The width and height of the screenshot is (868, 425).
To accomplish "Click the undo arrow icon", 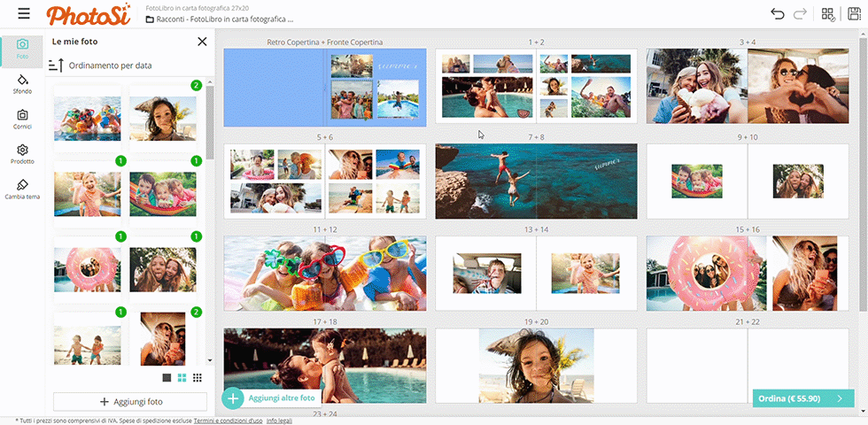I will tap(778, 13).
